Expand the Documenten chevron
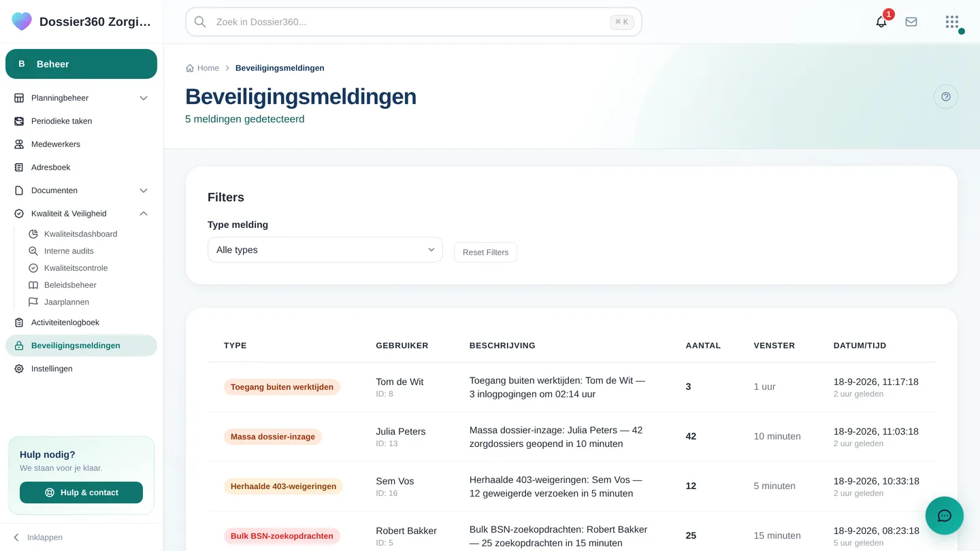980x551 pixels. (144, 190)
